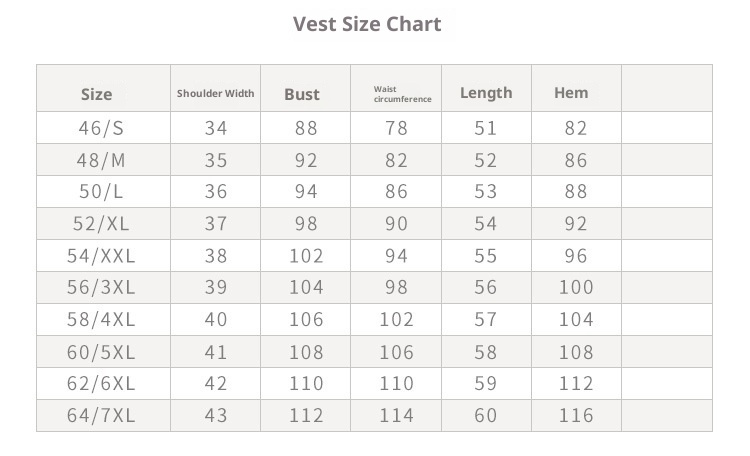This screenshot has width=750, height=456.
Task: Select the 64/7XL size row label
Action: pos(101,416)
